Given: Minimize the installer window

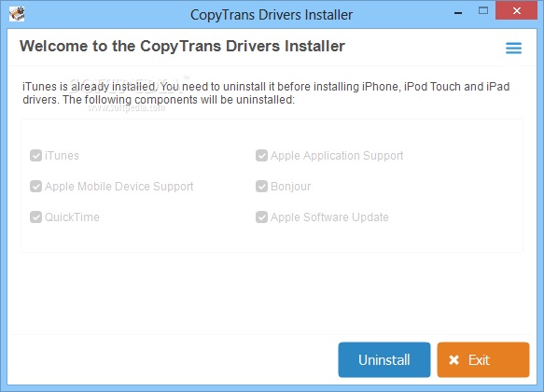Looking at the screenshot, I should click(x=458, y=12).
